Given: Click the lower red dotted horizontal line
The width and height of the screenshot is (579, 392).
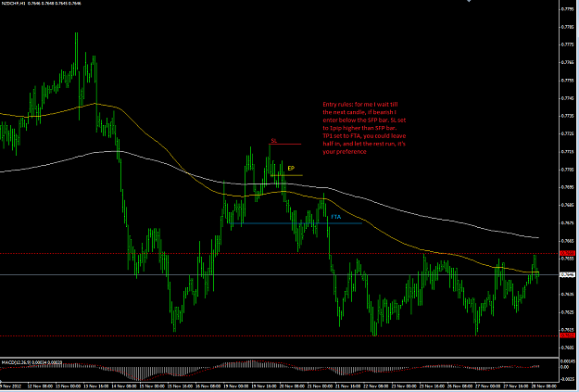Looking at the screenshot, I should coord(280,335).
